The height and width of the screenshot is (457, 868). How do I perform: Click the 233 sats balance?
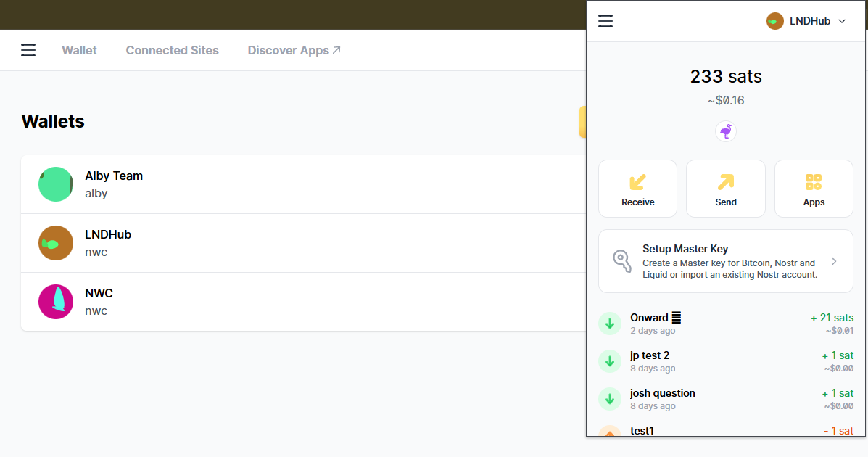click(x=725, y=77)
